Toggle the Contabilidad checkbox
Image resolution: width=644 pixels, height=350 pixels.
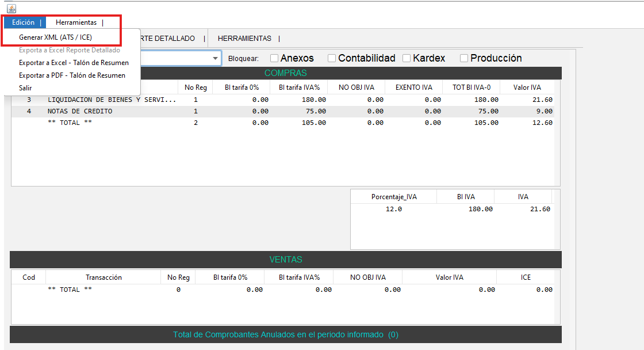coord(332,58)
